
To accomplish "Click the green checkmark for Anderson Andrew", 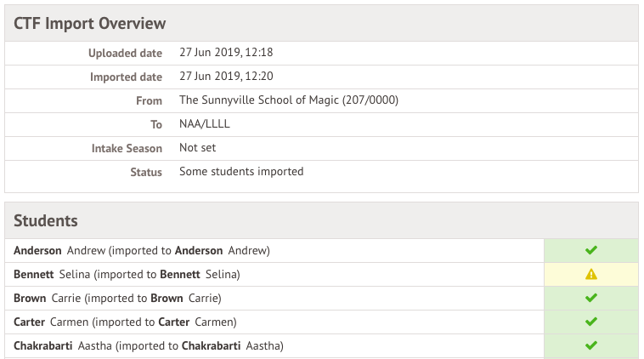I will pos(591,250).
